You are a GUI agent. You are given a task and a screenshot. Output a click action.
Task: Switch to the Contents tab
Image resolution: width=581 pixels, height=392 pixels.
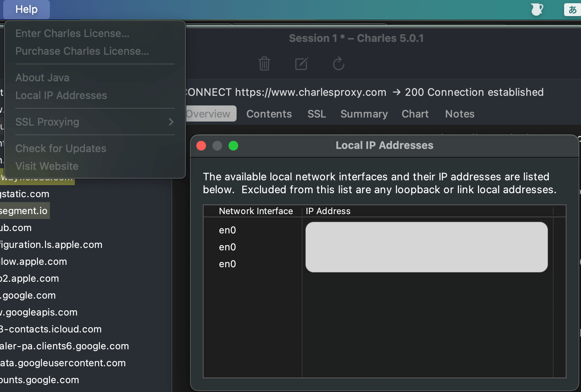click(x=269, y=114)
